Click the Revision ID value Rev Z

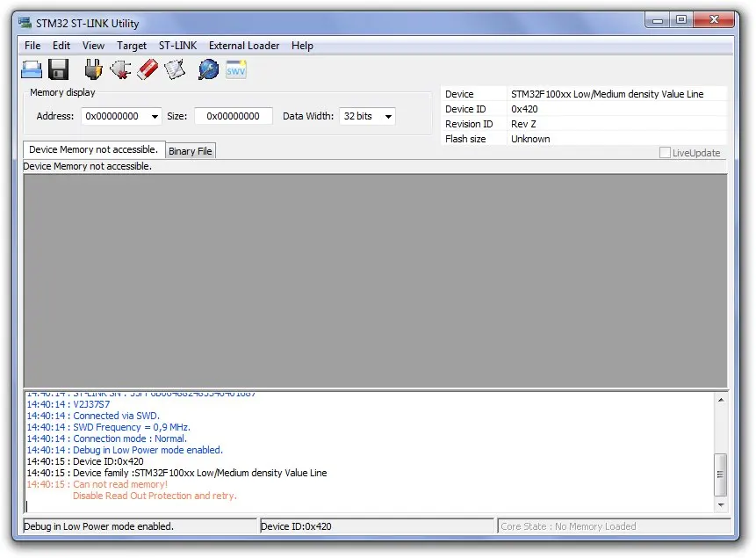pos(523,124)
